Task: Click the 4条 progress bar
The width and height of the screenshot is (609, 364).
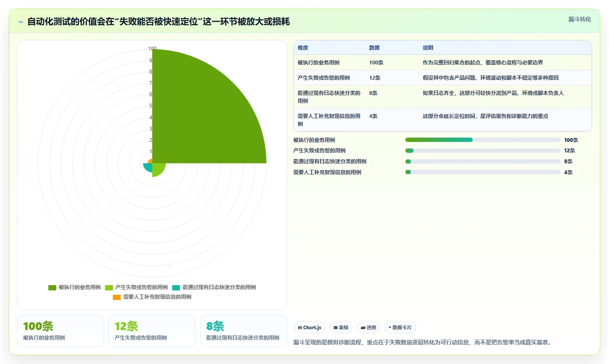Action: [483, 172]
